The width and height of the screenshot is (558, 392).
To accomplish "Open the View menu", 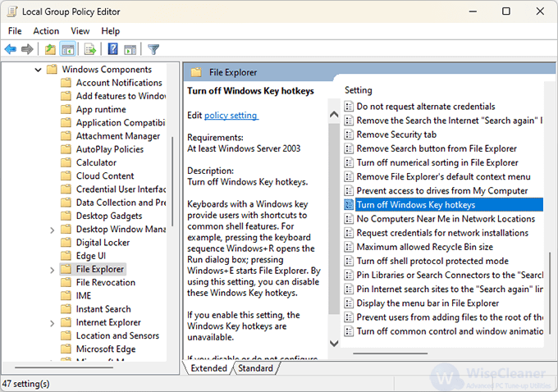I will [80, 31].
